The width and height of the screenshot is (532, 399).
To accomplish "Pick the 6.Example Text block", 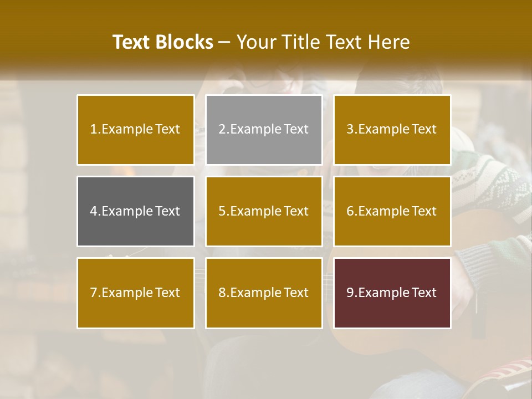I will 392,211.
